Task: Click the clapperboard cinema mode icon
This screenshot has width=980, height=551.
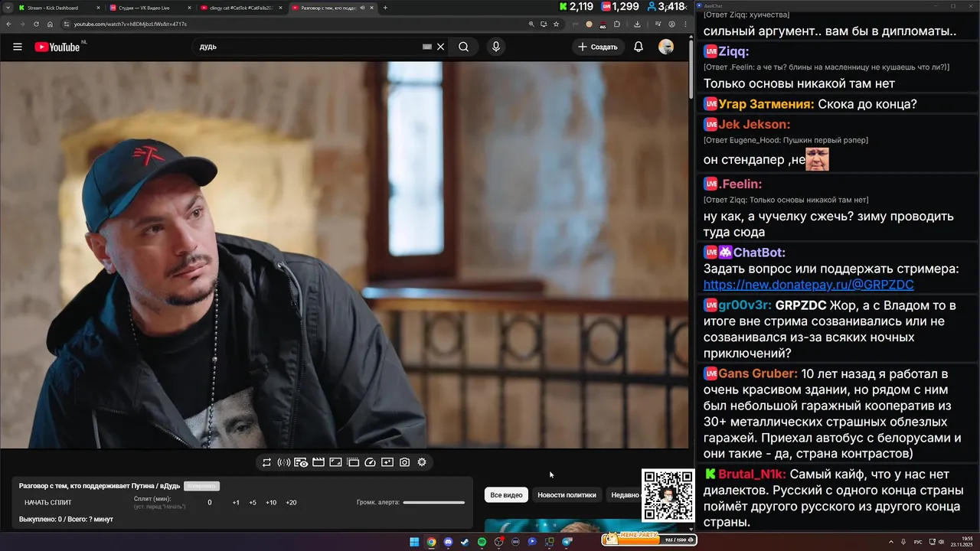Action: click(x=318, y=462)
